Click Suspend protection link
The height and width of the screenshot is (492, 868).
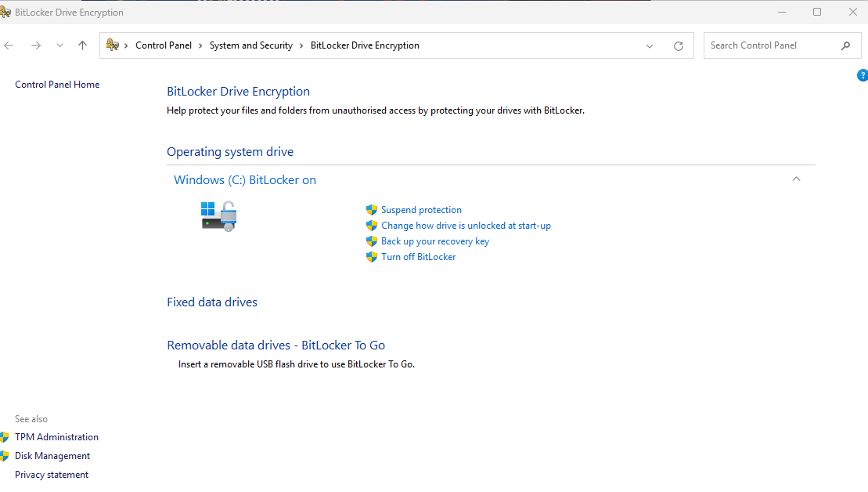[x=421, y=210]
